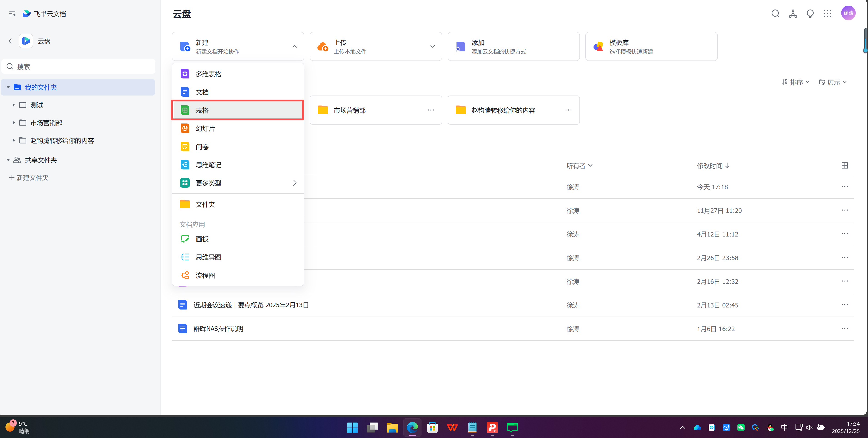Open the 群晖NAS操作说明 document
This screenshot has width=868, height=438.
[x=218, y=328]
